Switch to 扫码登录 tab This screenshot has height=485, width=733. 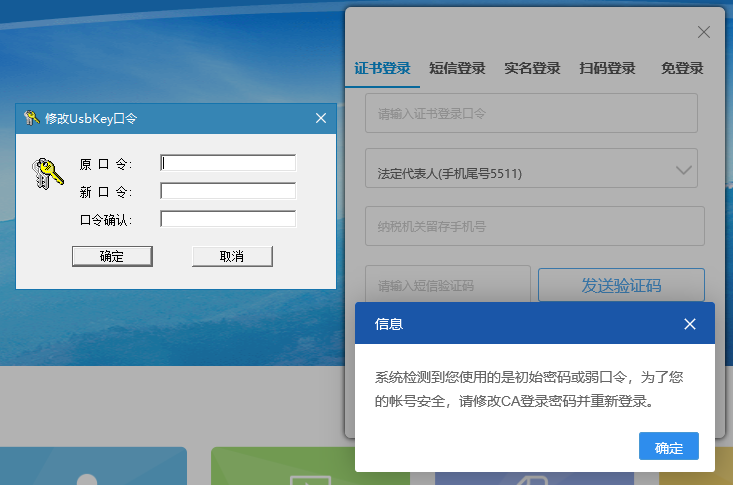coord(607,69)
